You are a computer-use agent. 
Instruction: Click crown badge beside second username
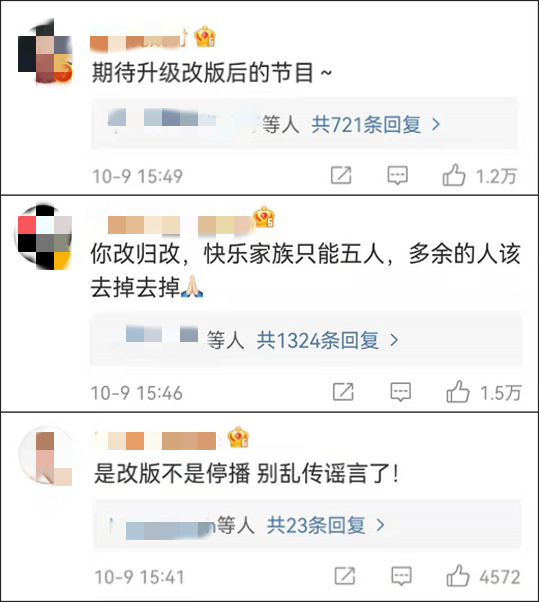(264, 217)
